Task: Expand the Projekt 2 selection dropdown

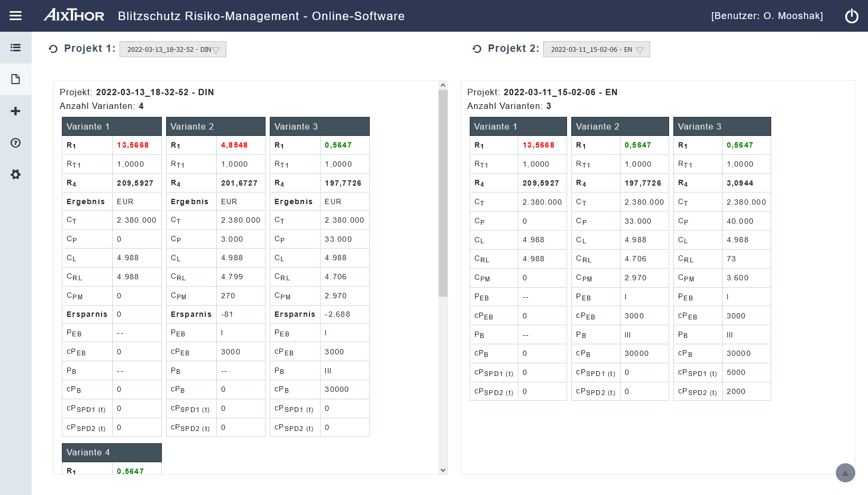Action: (596, 49)
